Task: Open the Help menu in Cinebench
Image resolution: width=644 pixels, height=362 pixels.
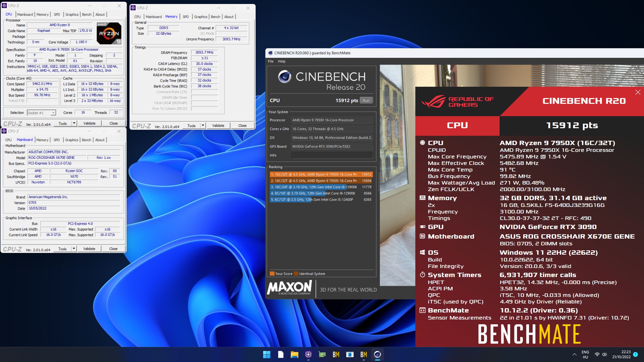Action: 281,61
